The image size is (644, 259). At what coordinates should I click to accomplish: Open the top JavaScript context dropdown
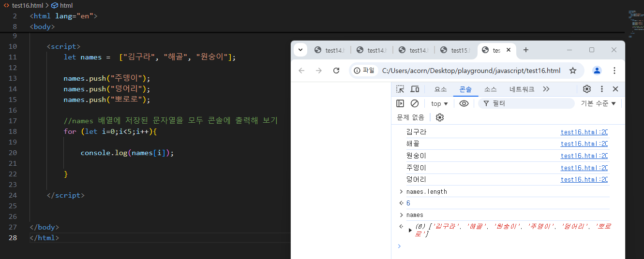pos(439,103)
